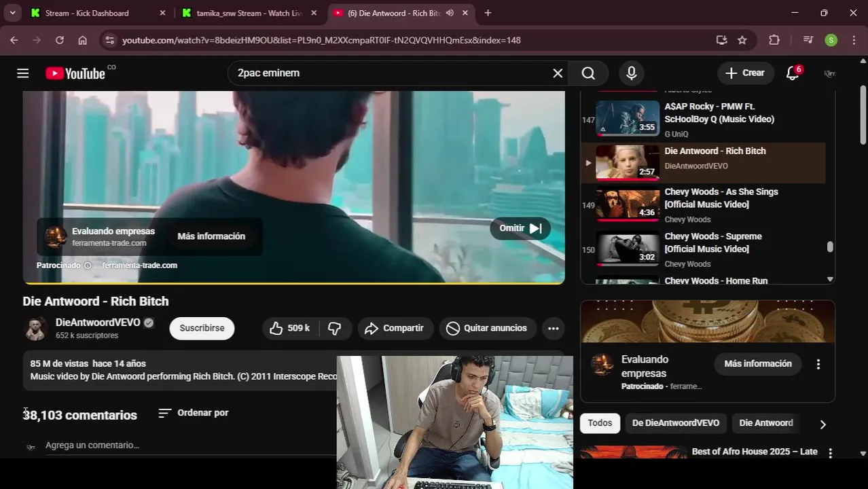The width and height of the screenshot is (868, 489).
Task: Open sidebar ad options three dots
Action: click(x=818, y=365)
